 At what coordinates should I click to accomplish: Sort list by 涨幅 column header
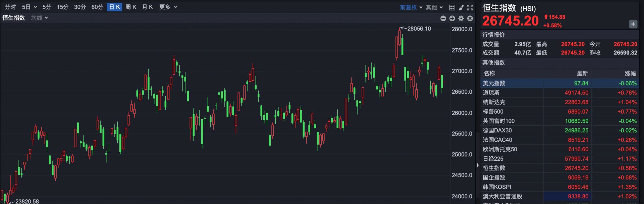(x=630, y=73)
